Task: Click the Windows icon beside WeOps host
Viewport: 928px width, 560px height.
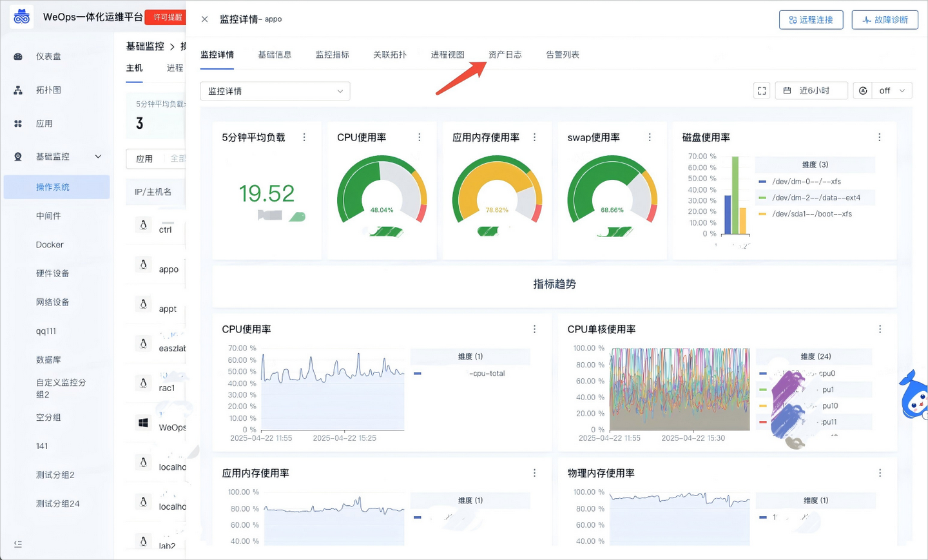Action: click(x=143, y=422)
